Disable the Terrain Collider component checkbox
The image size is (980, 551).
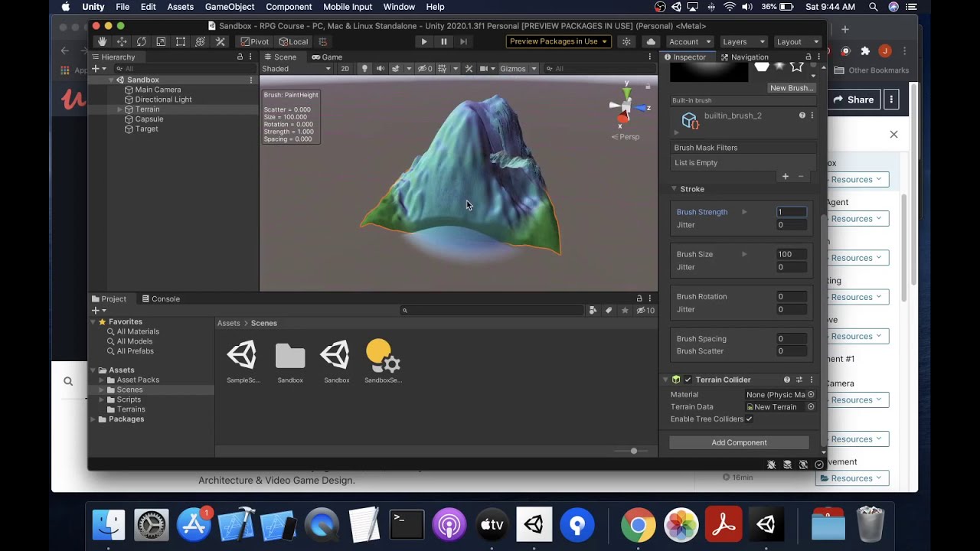688,380
